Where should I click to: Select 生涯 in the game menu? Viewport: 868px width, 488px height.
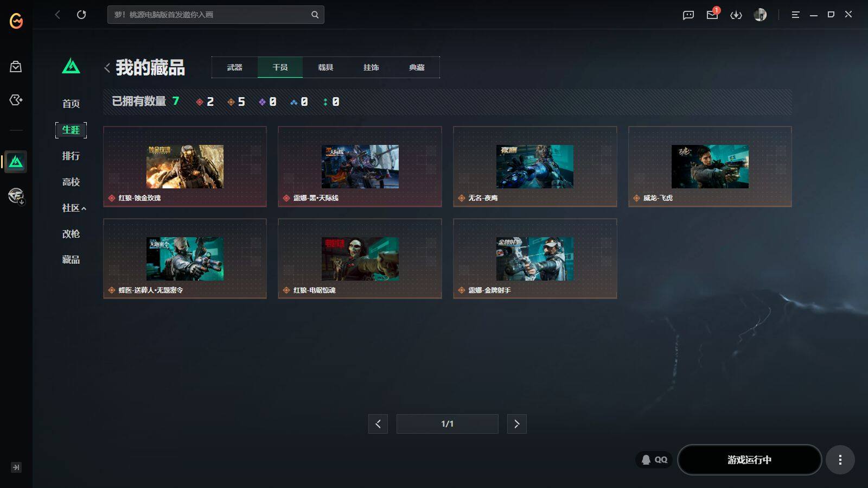coord(71,130)
